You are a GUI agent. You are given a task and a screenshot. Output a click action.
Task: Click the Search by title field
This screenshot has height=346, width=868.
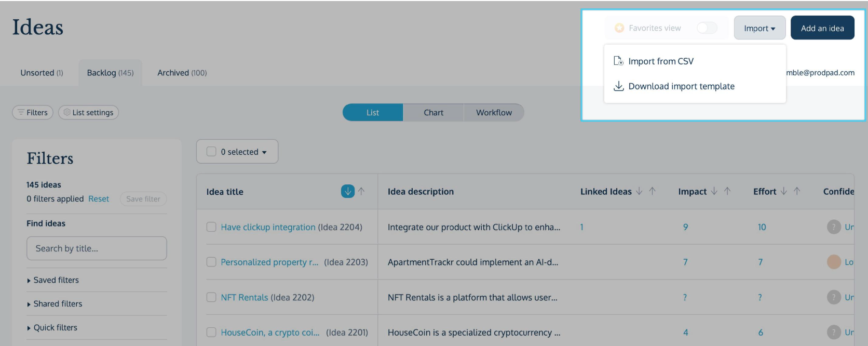tap(97, 248)
